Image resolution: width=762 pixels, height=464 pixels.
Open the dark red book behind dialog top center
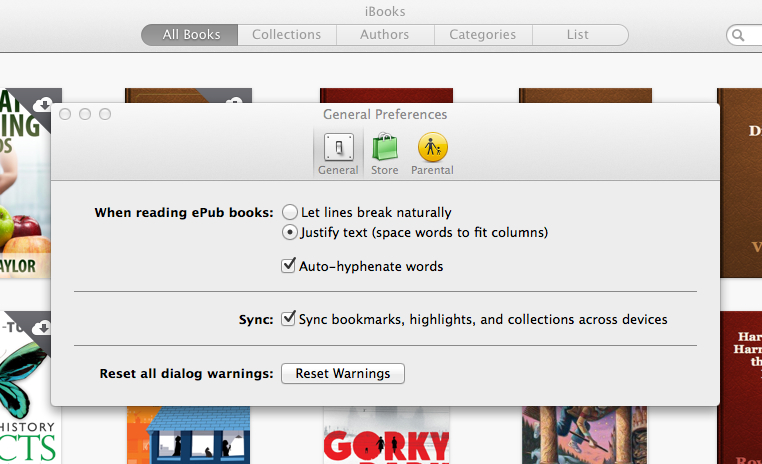point(386,95)
